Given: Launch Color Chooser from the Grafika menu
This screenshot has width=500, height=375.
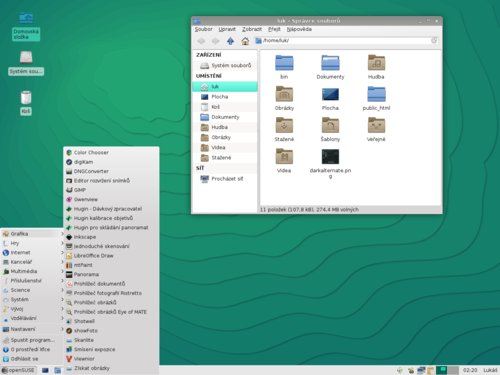Looking at the screenshot, I should coord(111,152).
